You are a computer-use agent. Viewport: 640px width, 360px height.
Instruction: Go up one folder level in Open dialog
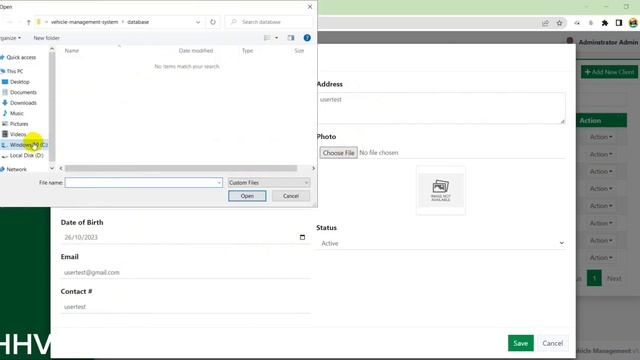pyautogui.click(x=28, y=22)
